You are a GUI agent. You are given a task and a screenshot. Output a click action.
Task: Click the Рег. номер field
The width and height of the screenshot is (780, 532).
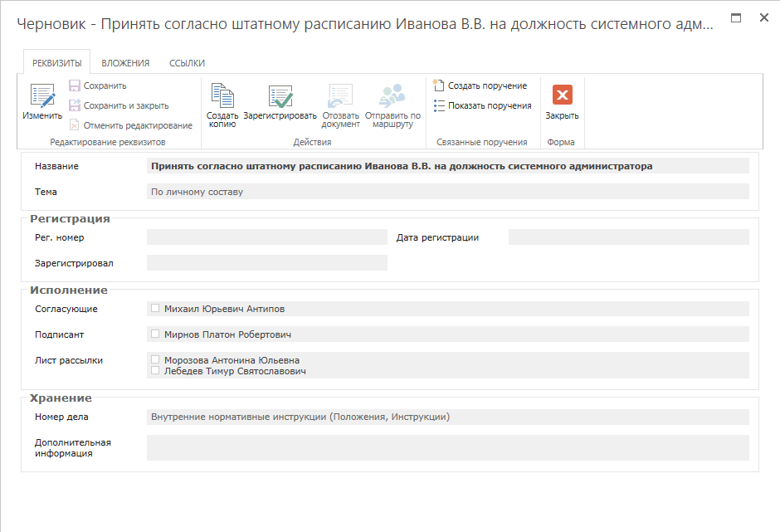tap(266, 237)
